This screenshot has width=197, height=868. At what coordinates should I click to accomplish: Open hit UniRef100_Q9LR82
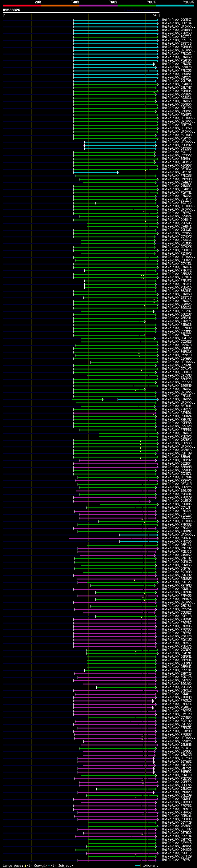[177, 145]
